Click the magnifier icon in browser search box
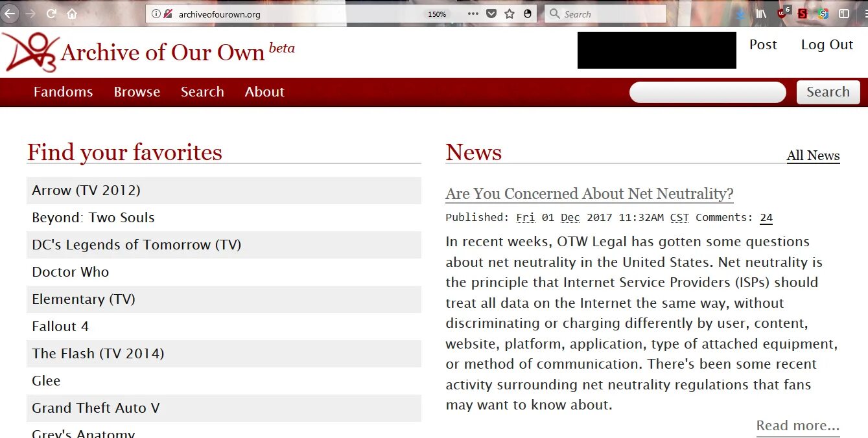Image resolution: width=868 pixels, height=438 pixels. (555, 14)
